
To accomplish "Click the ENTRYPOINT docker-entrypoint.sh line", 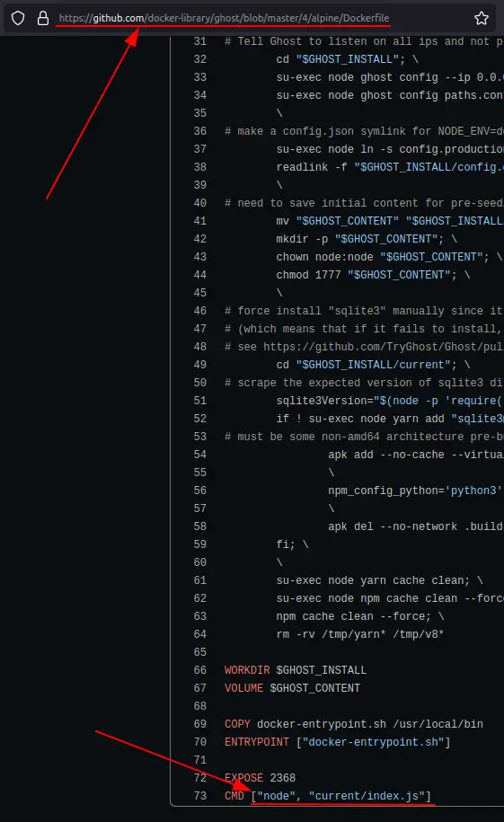I will [337, 742].
